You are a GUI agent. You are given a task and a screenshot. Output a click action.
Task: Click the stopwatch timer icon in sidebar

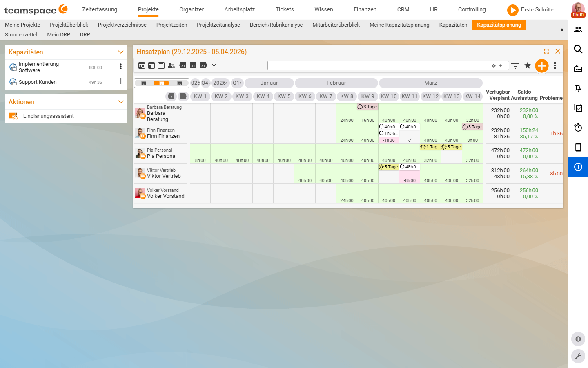578,128
